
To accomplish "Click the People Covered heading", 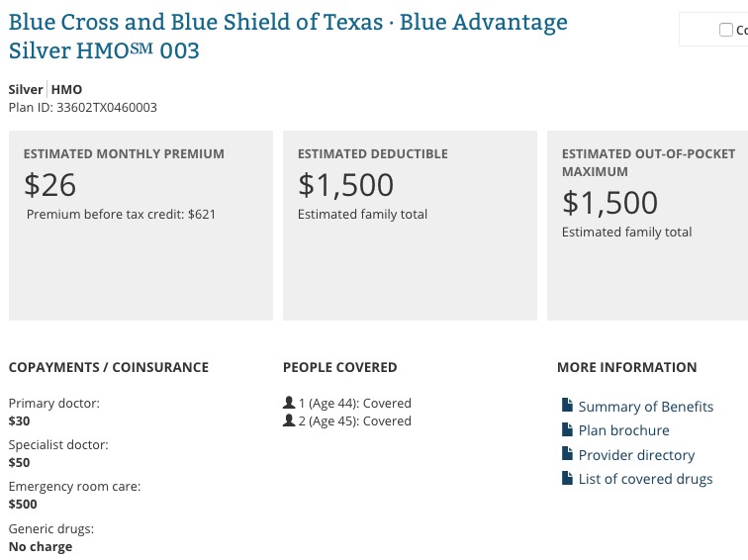I will coord(339,367).
